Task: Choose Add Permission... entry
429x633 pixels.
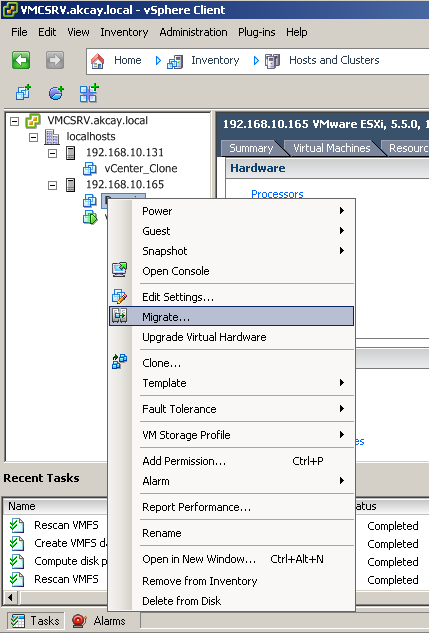Action: click(x=232, y=461)
